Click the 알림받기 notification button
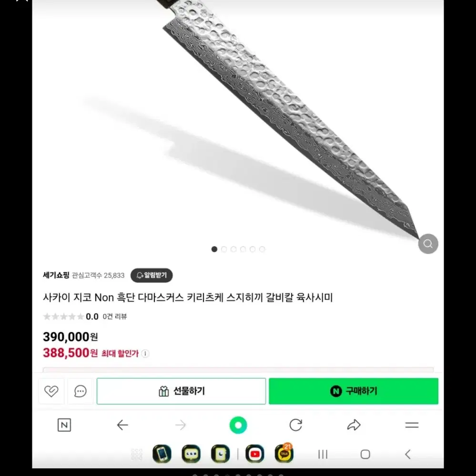The height and width of the screenshot is (476, 476). point(152,275)
